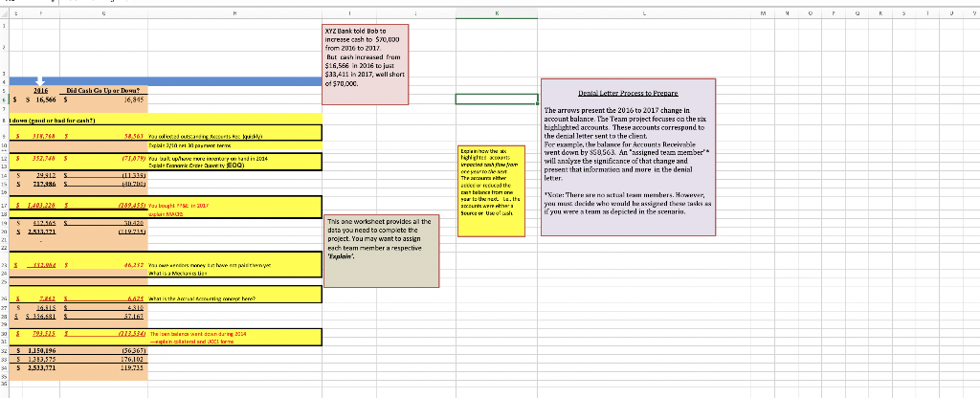Viewport: 980px width, 398px height.
Task: Click the cell with value 1,150,196
Action: click(42, 351)
